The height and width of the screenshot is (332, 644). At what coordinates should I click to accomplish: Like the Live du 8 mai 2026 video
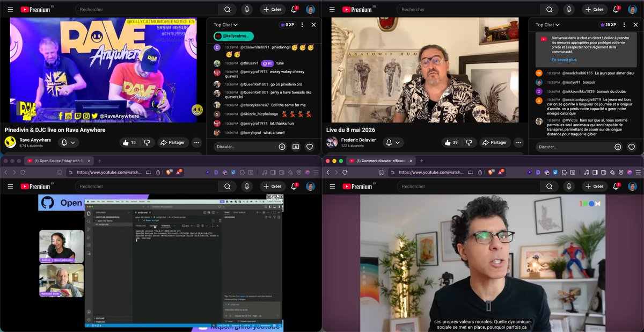click(x=451, y=142)
